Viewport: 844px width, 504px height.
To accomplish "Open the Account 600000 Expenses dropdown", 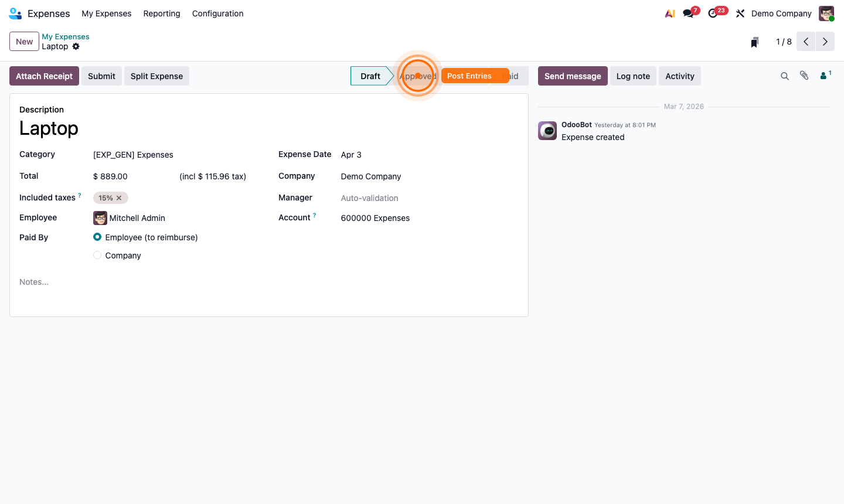I will point(375,218).
